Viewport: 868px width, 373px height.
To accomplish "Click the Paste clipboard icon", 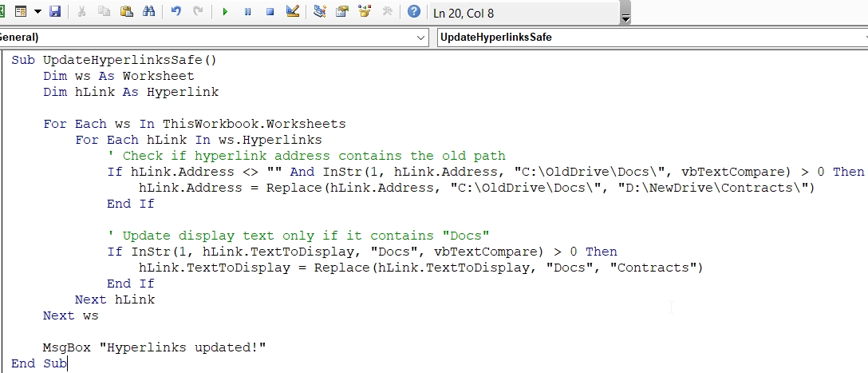I will pos(126,12).
